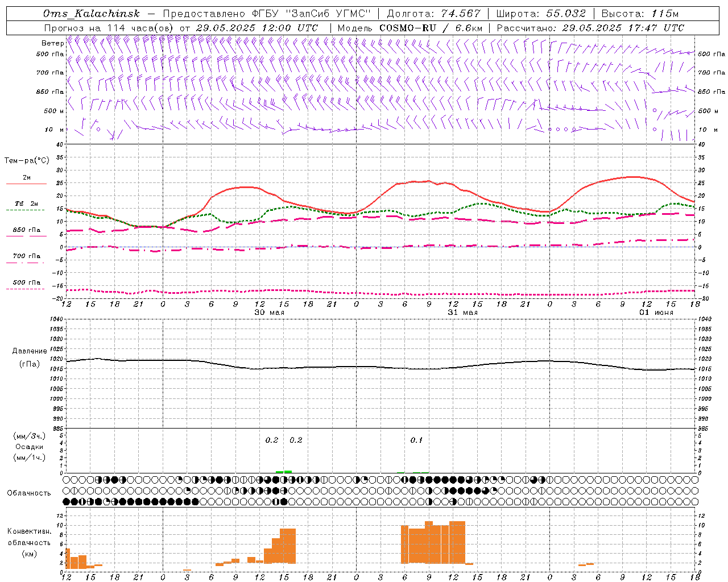
Task: Click the Осадки precipitation label
Action: click(30, 447)
